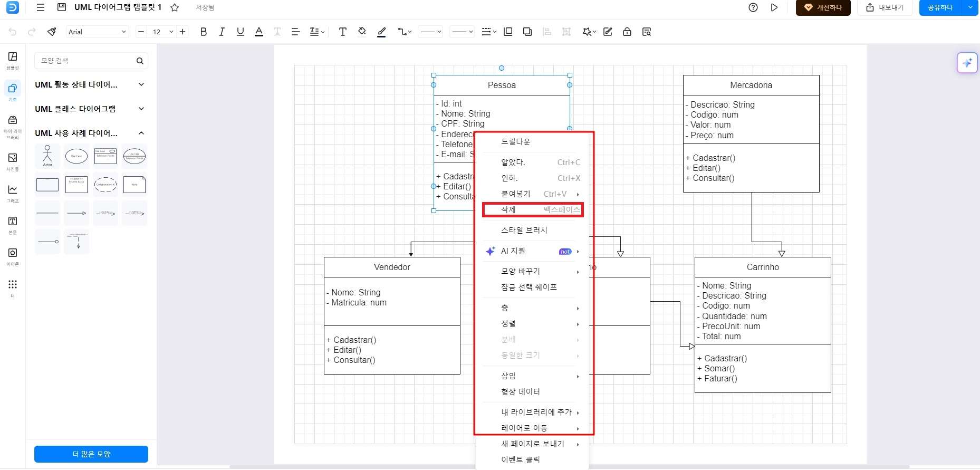Decrease font size with the minus button
This screenshot has width=980, height=470.
141,32
